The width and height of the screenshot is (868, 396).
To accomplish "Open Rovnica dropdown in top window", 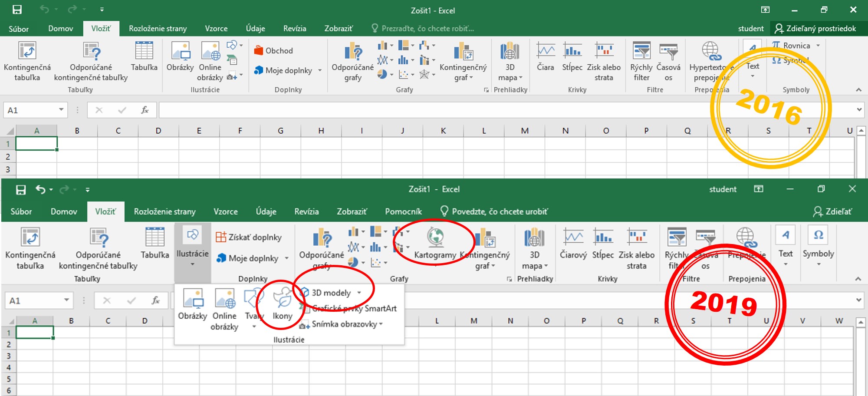I will pos(818,46).
